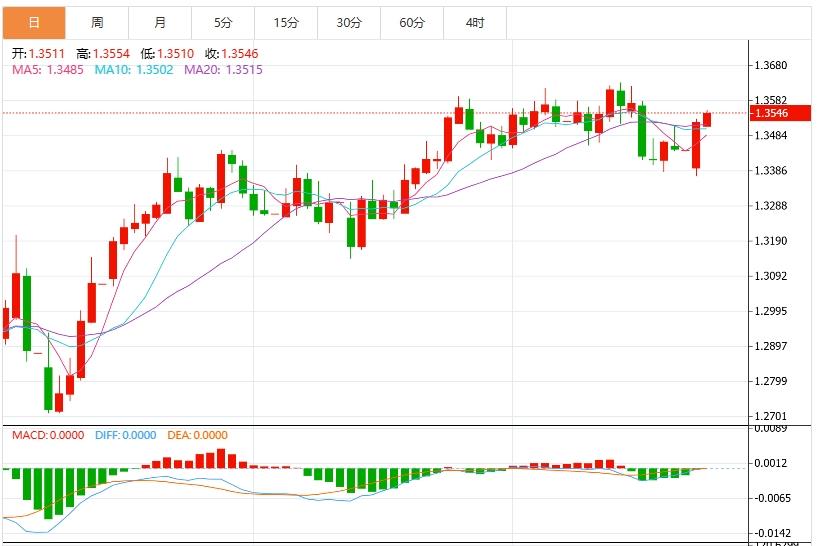Click the MACD indicator label

(x=49, y=435)
